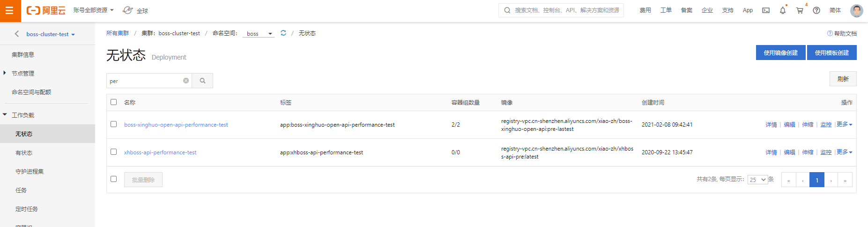Go to 所有集群 breadcrumb
The image size is (868, 227).
tap(118, 33)
